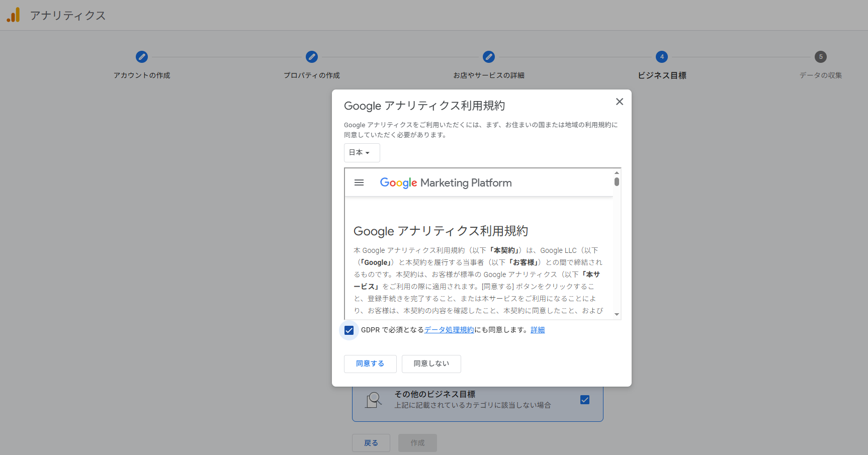The image size is (868, 455).
Task: Open the 日本 country dropdown
Action: 362,153
